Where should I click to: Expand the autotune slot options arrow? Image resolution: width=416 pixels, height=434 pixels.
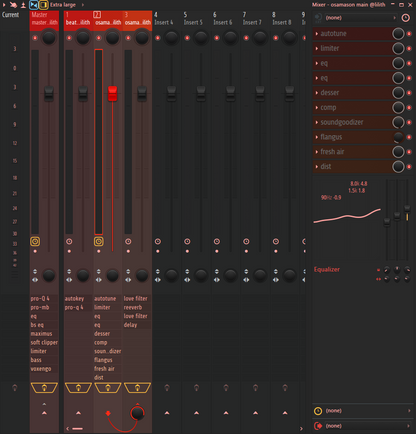coord(317,34)
